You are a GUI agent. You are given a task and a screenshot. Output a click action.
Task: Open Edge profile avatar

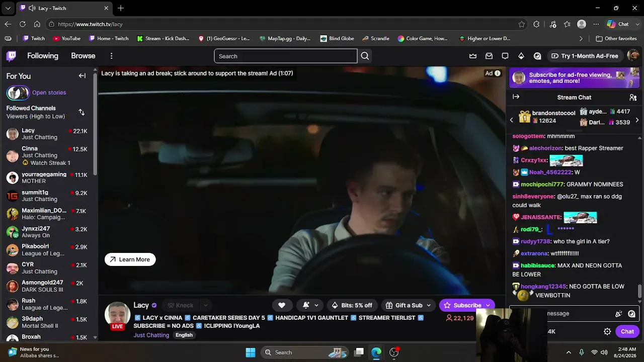click(x=582, y=24)
